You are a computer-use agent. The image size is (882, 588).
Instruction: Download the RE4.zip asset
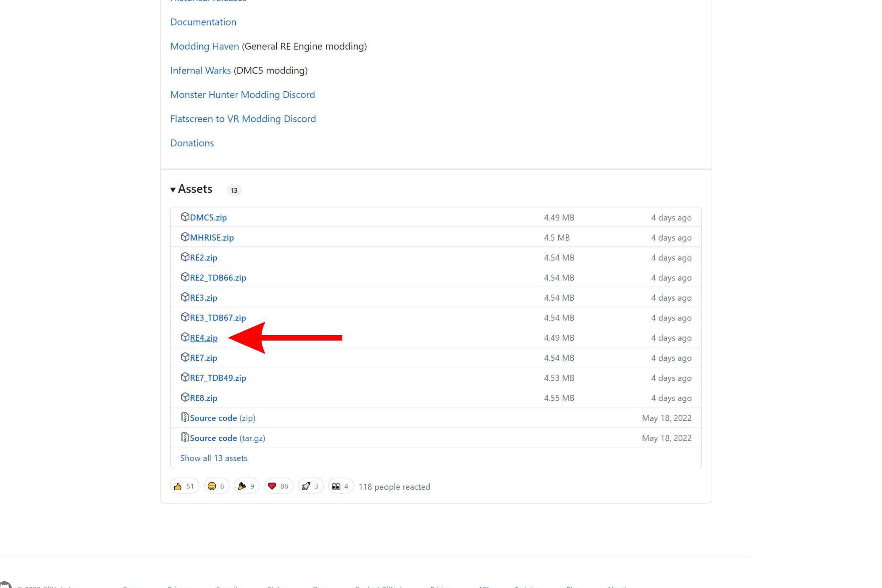point(204,338)
